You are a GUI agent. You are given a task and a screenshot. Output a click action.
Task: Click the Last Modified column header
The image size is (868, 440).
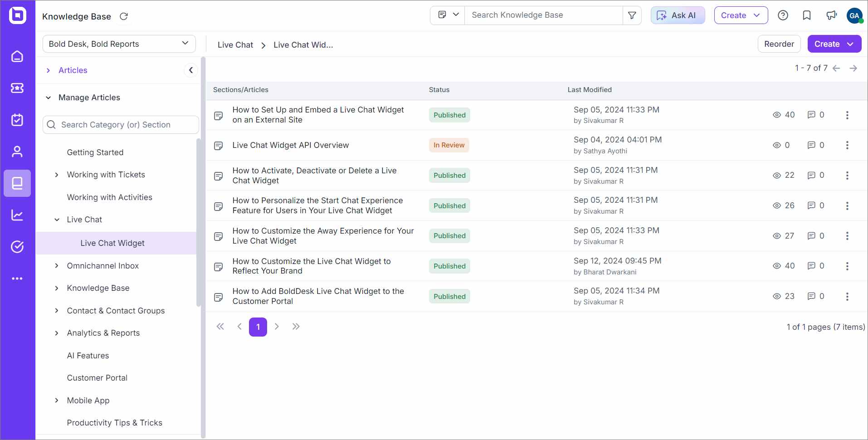click(590, 90)
